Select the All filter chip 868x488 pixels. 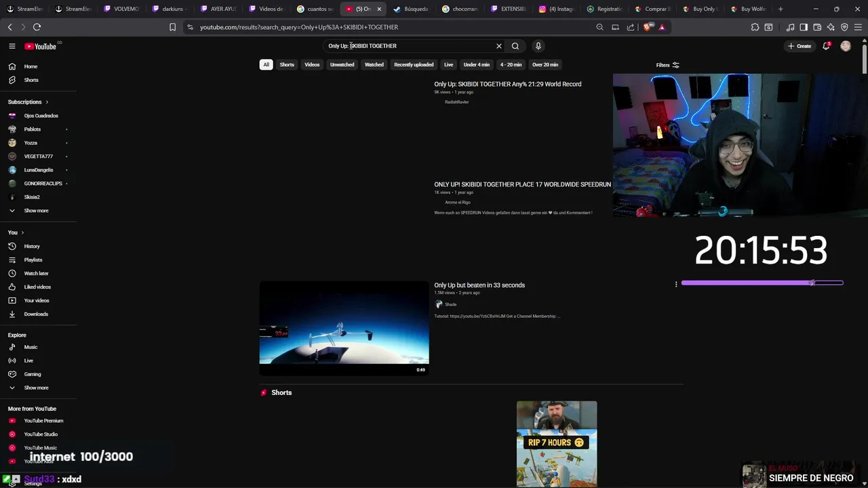coord(267,64)
